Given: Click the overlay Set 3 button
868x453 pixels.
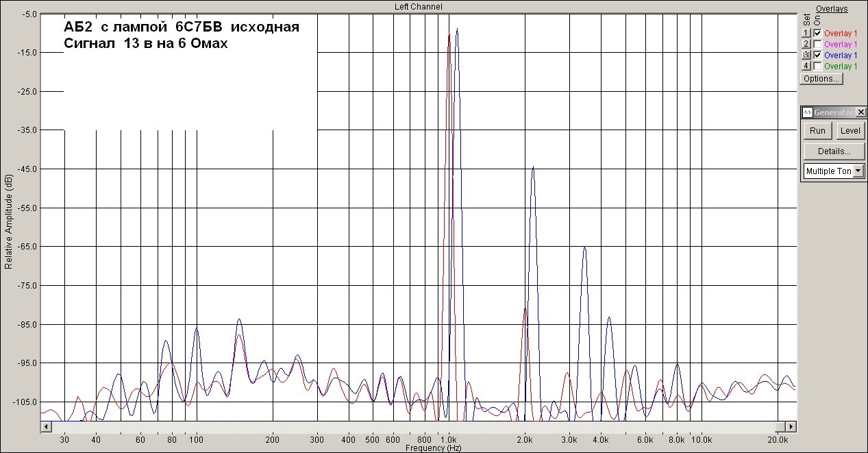Looking at the screenshot, I should click(806, 56).
